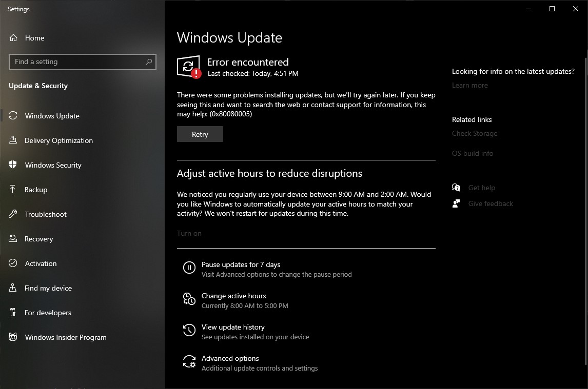588x389 pixels.
Task: Click the Delivery Optimization sidebar icon
Action: 13,140
